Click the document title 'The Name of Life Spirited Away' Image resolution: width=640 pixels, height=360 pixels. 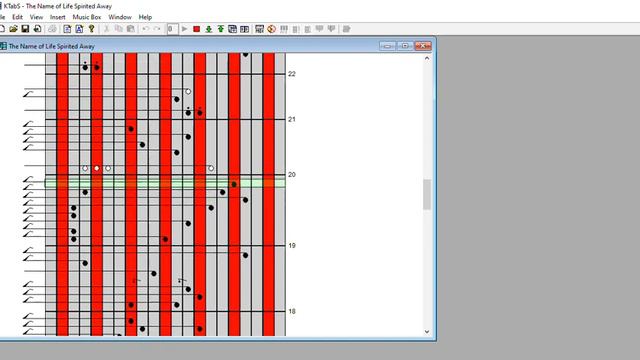tap(51, 46)
